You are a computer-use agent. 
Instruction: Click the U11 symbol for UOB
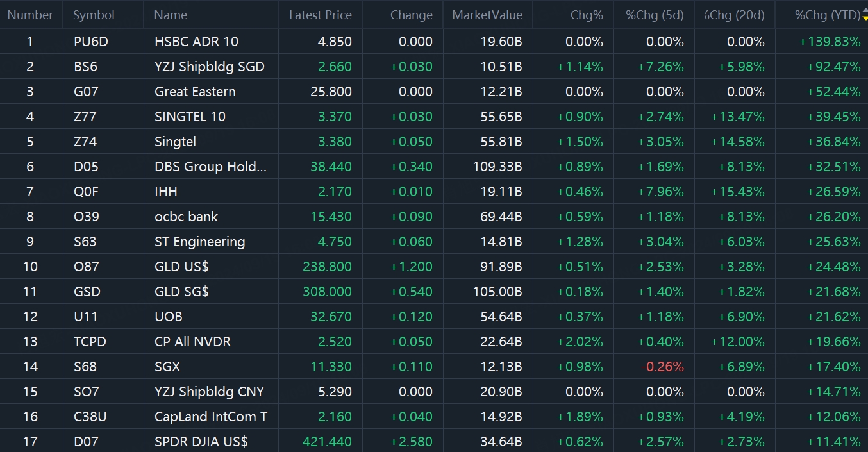(x=84, y=317)
